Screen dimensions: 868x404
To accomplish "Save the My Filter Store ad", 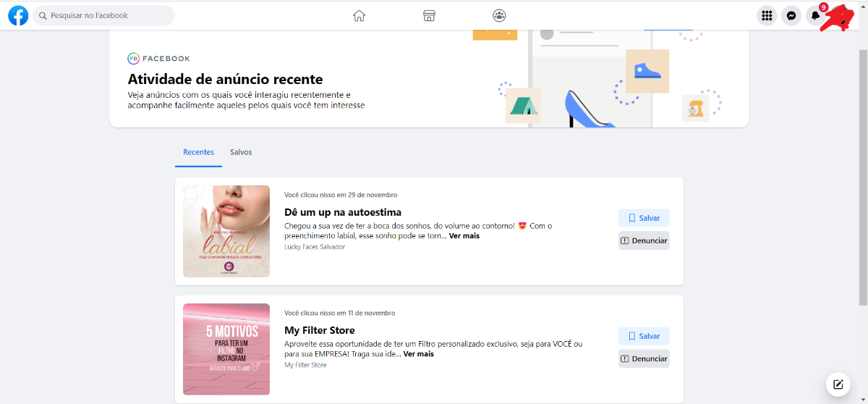I will [644, 336].
